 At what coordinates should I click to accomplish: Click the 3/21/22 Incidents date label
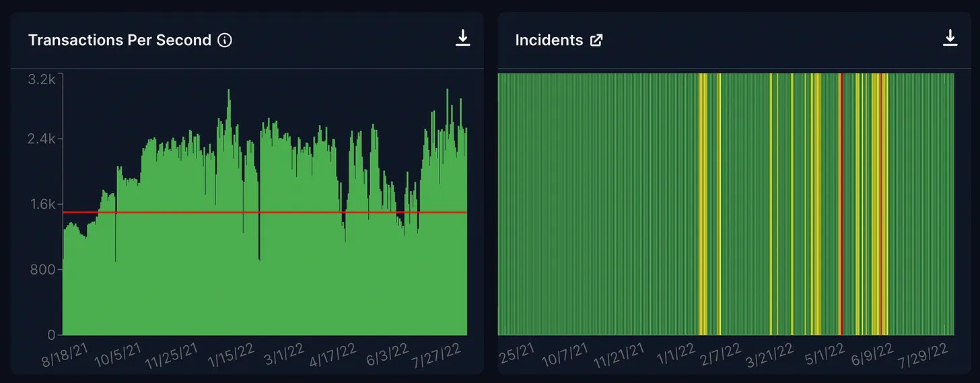(770, 354)
